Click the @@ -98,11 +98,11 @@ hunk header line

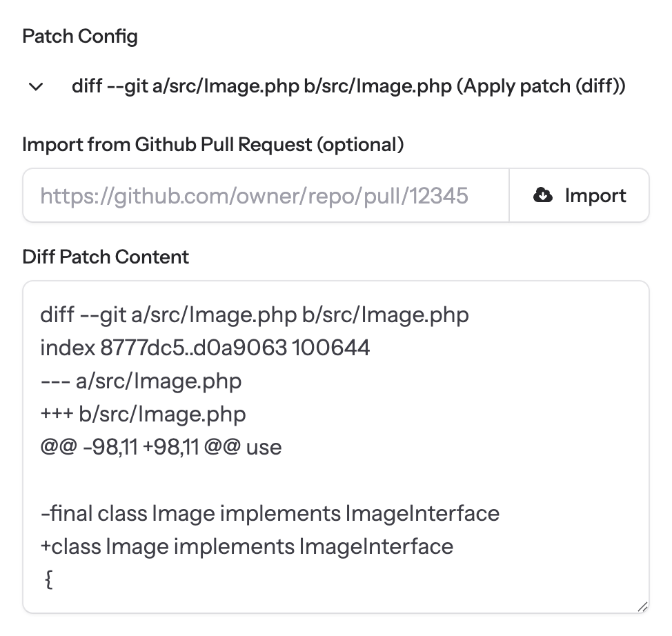coord(161,447)
